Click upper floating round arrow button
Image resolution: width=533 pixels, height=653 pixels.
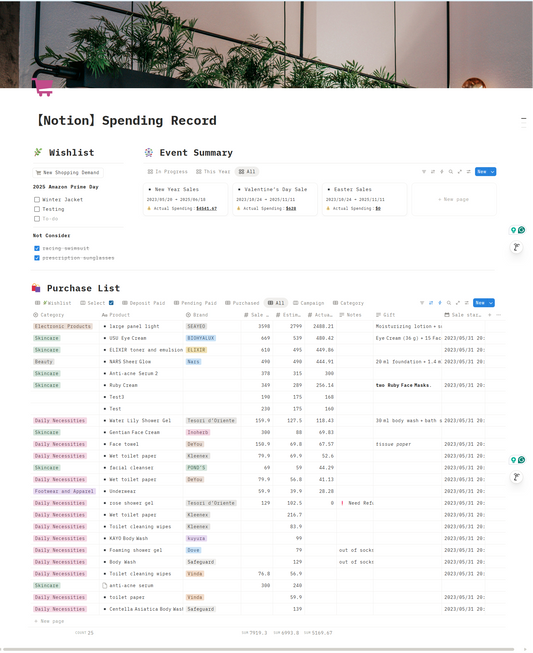[x=517, y=247]
